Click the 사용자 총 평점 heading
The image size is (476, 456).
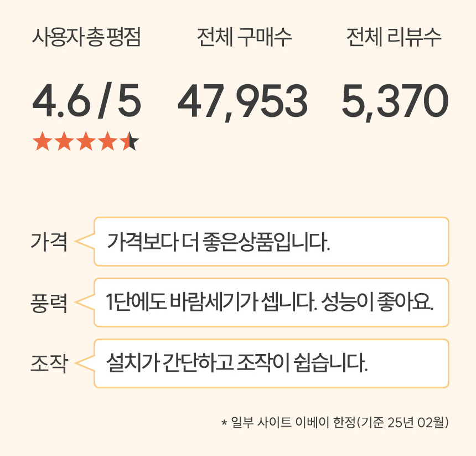86,38
